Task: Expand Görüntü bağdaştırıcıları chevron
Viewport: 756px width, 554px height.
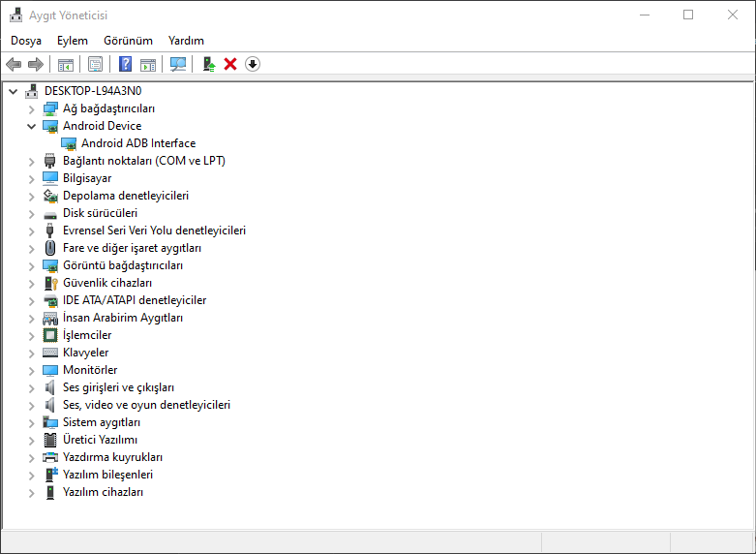Action: pos(31,266)
